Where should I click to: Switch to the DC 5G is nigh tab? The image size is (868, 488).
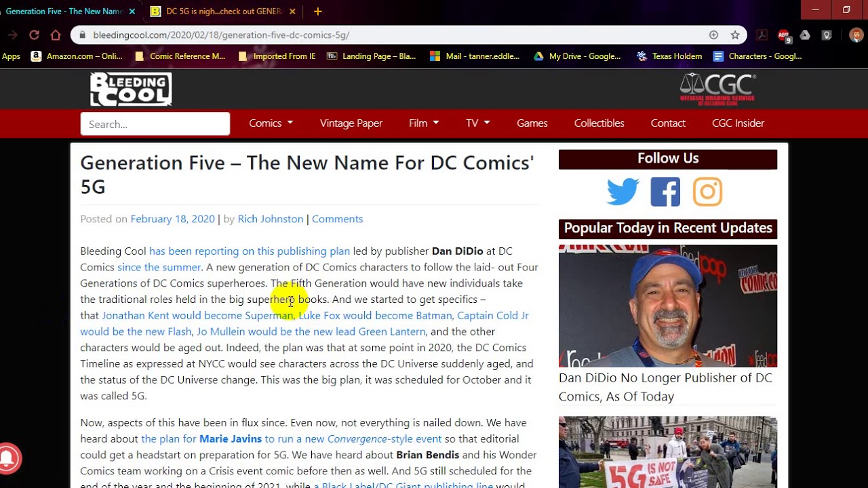click(224, 12)
